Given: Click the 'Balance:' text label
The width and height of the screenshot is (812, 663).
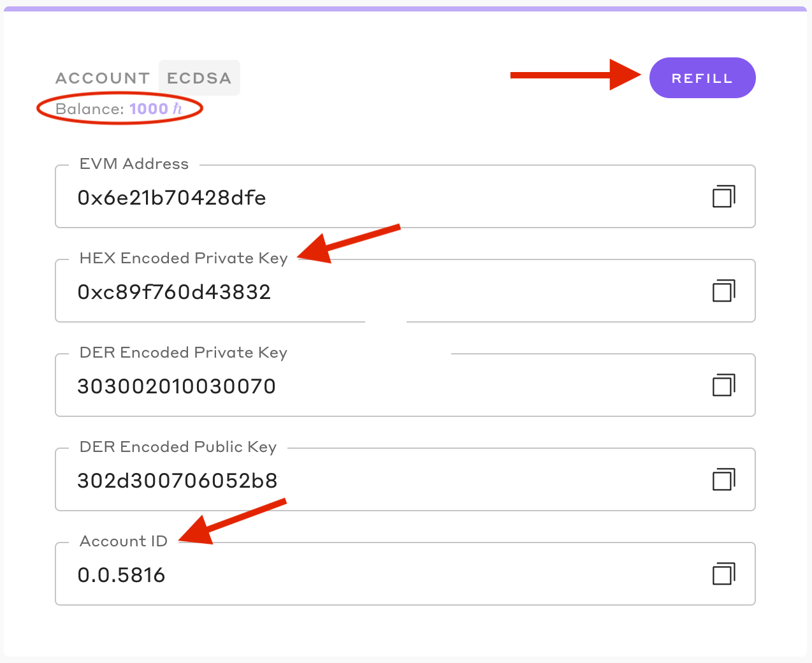Looking at the screenshot, I should [90, 109].
